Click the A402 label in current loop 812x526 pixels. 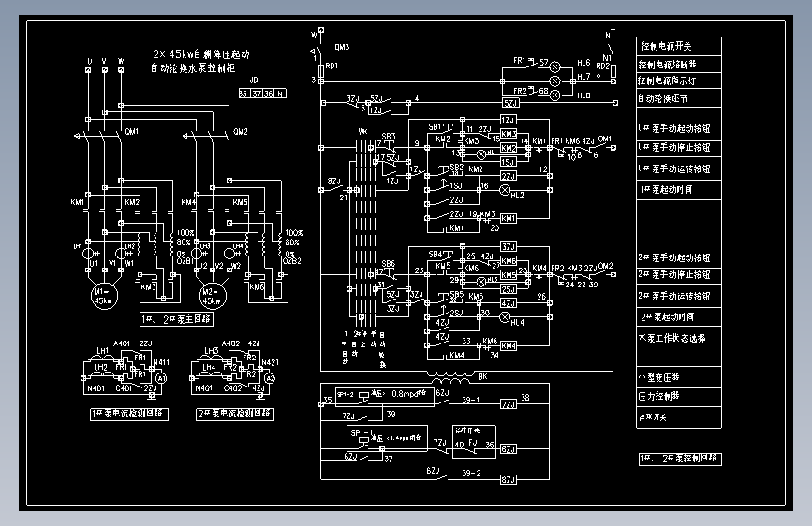pos(230,343)
